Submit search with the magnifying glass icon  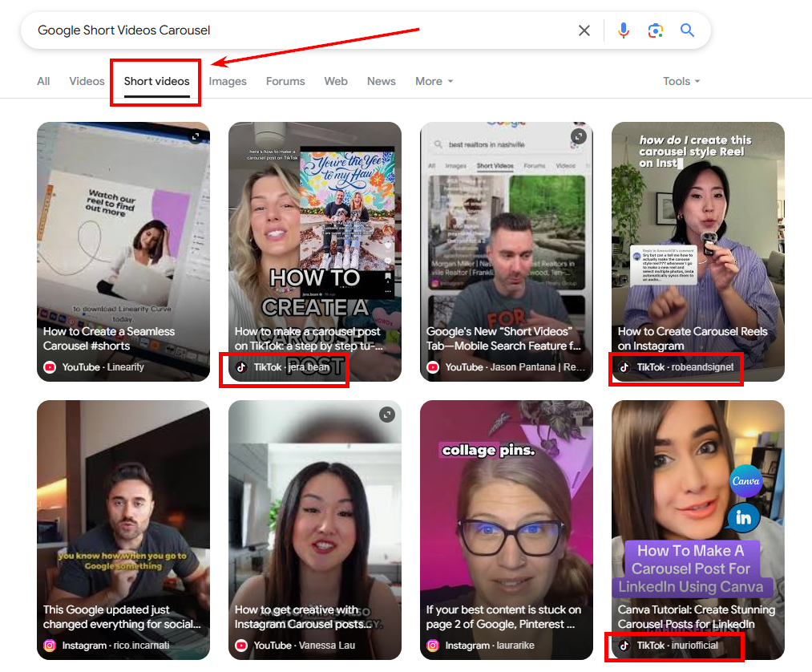tap(687, 30)
